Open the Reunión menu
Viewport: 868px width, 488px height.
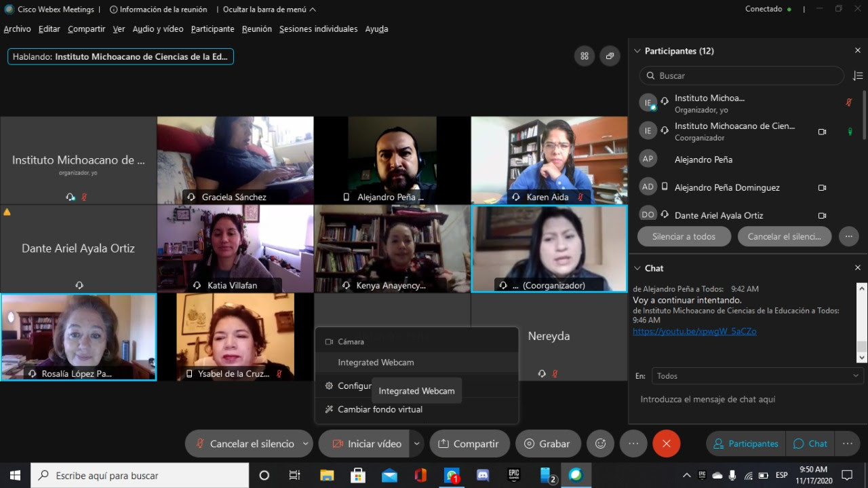257,29
